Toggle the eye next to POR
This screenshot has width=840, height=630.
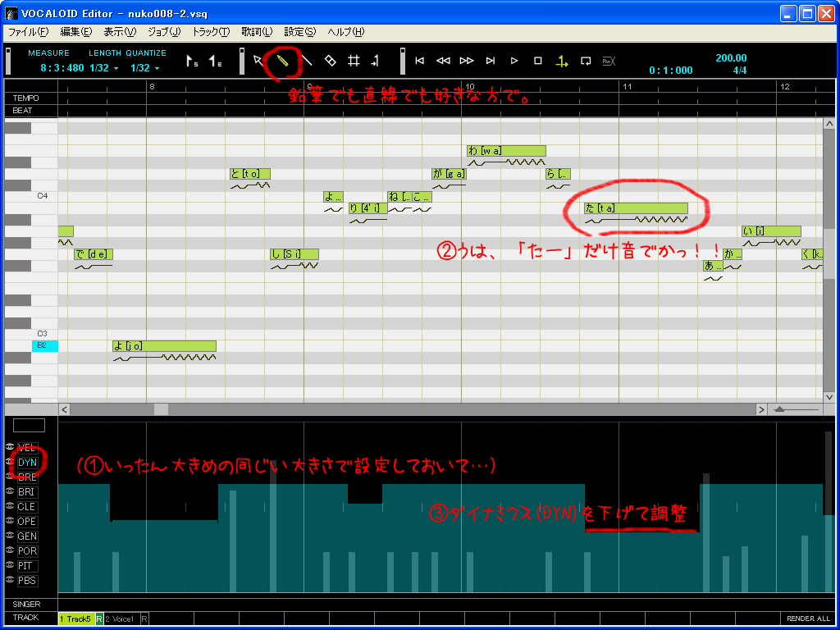pos(10,550)
